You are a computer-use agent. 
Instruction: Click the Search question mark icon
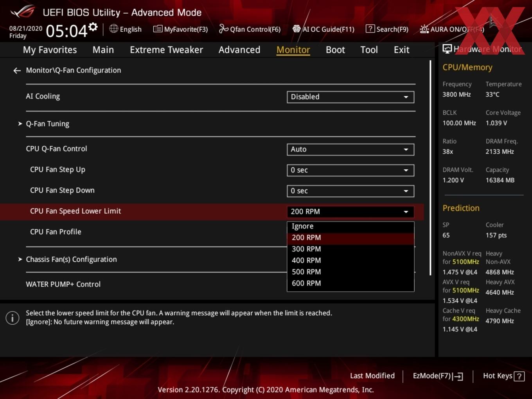[370, 29]
